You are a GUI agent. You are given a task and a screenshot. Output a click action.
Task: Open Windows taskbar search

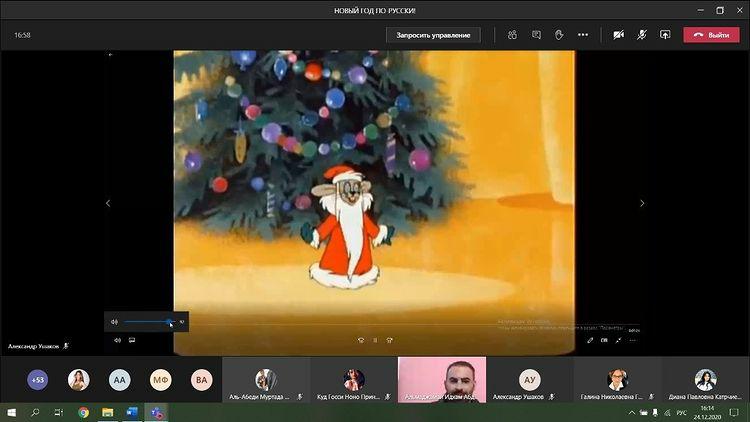click(35, 412)
